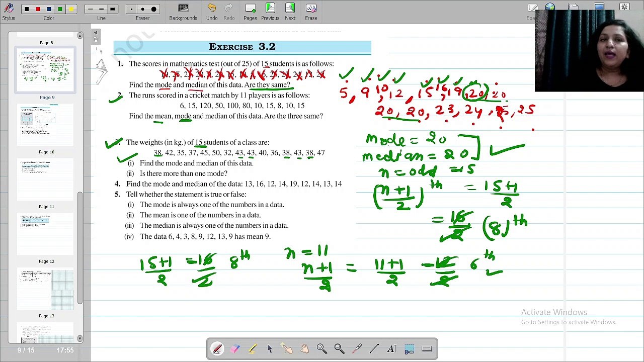This screenshot has width=644, height=362.
Task: Activate the pen tool in bottom palette
Action: [217, 349]
